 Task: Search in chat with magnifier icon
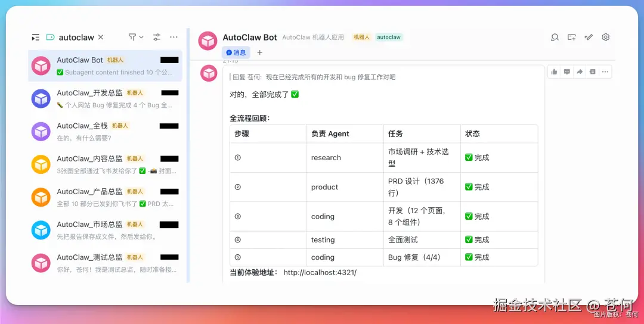555,38
